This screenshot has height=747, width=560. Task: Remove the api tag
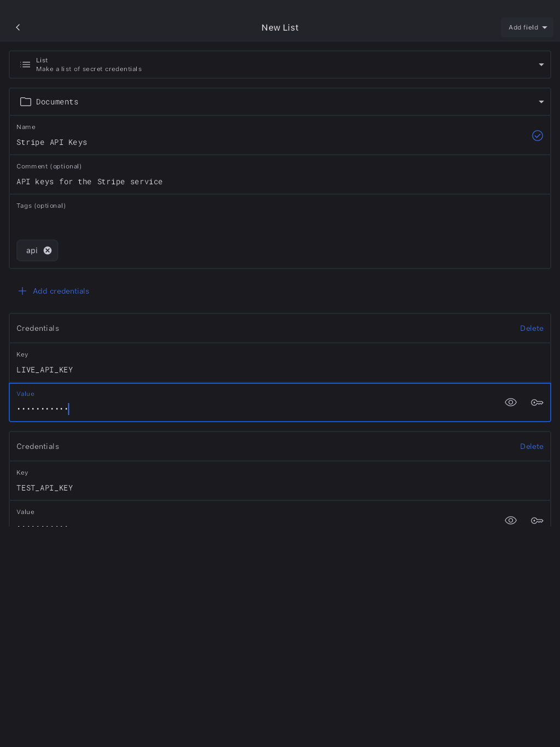pos(48,250)
